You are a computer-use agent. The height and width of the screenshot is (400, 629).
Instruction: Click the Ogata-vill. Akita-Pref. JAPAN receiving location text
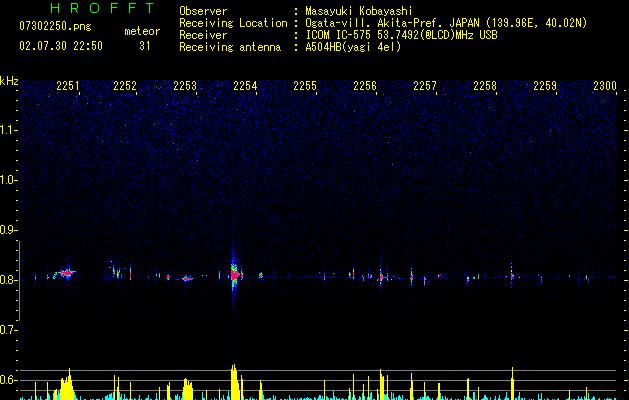pyautogui.click(x=446, y=23)
